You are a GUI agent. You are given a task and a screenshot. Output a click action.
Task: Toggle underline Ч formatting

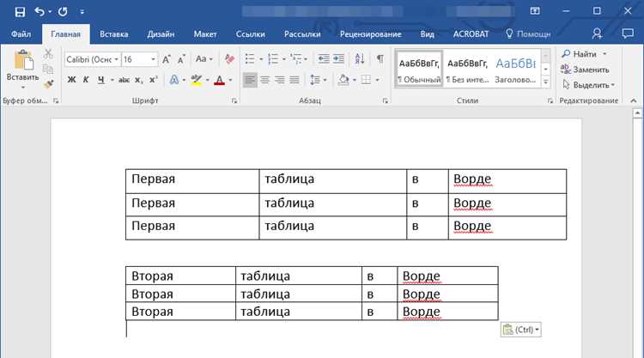click(x=101, y=80)
